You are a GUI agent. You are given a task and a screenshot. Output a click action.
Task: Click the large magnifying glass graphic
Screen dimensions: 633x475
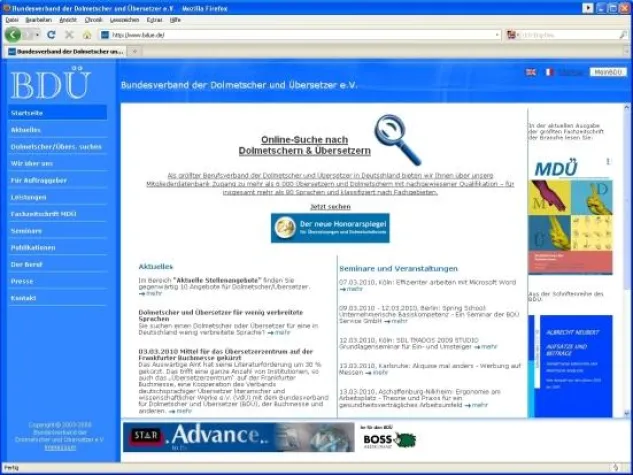397,139
